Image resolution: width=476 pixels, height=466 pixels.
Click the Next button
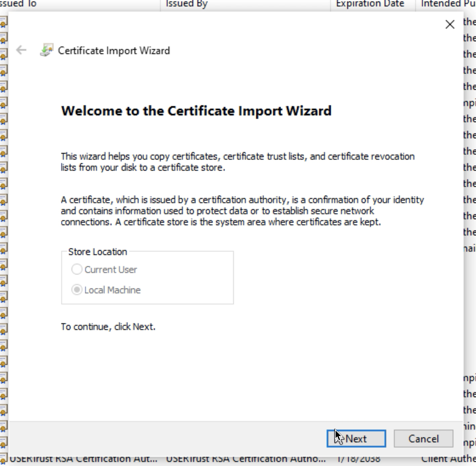tap(356, 439)
